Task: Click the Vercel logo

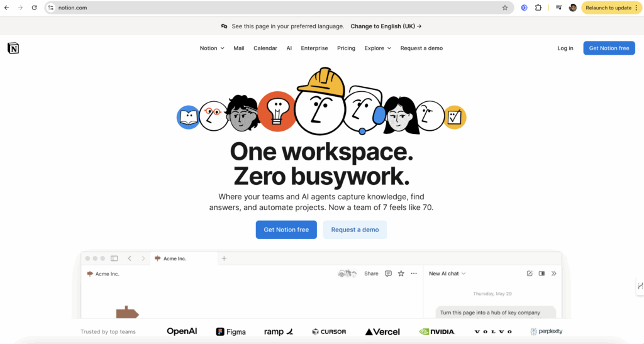Action: pyautogui.click(x=382, y=331)
